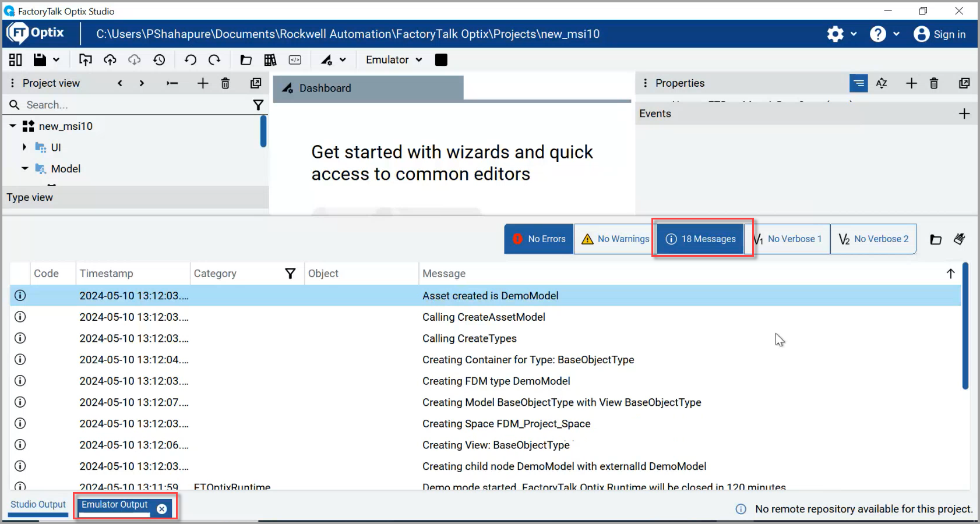
Task: Expand the help dropdown chevron
Action: pyautogui.click(x=896, y=34)
